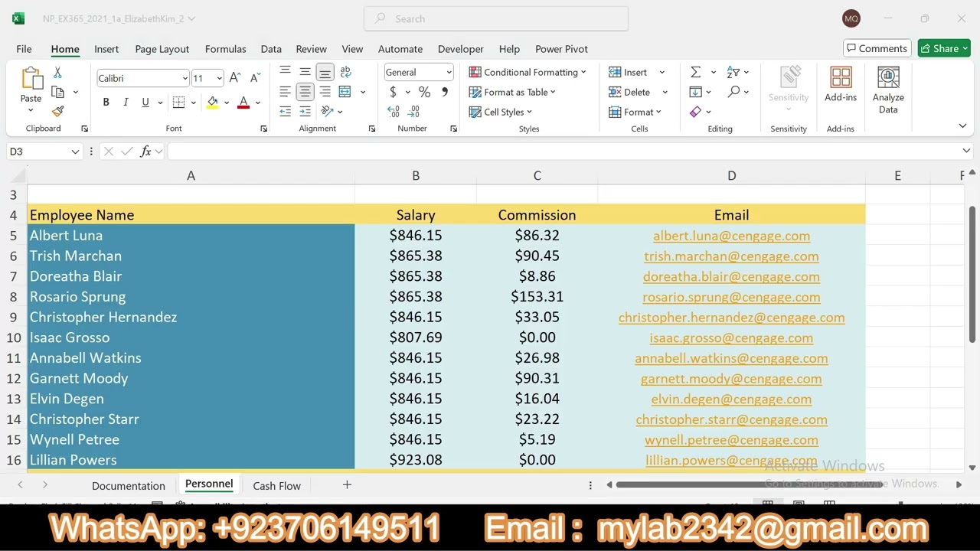Image resolution: width=980 pixels, height=551 pixels.
Task: Open the General number format dropdown
Action: coord(449,72)
